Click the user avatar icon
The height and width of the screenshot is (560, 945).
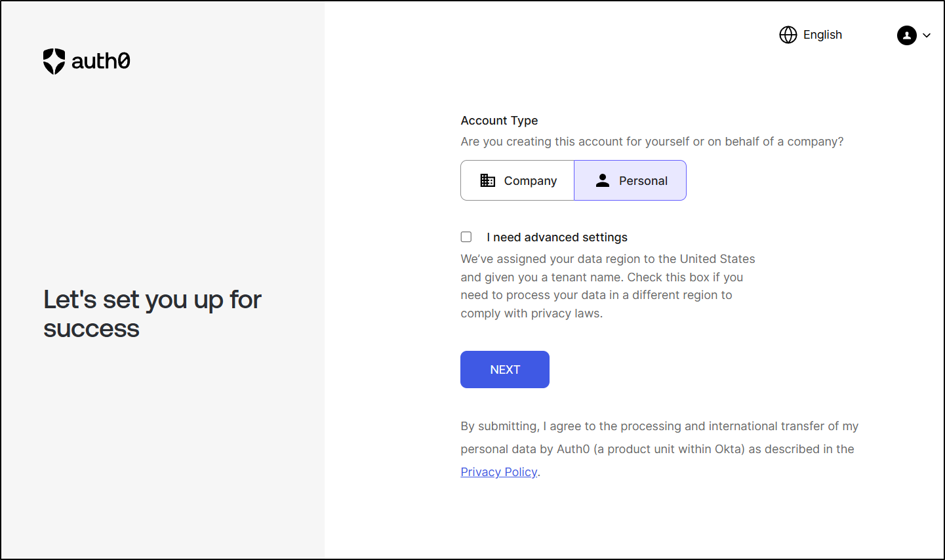907,35
